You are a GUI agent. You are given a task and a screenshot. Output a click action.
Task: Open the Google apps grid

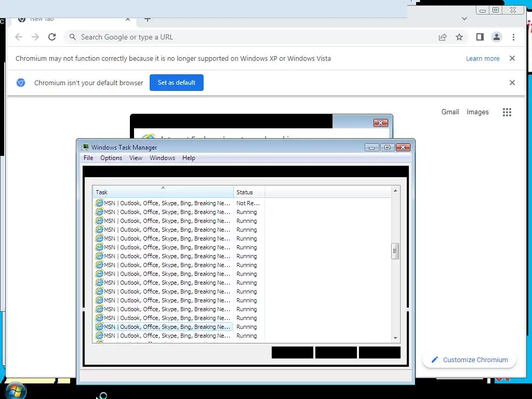pyautogui.click(x=507, y=112)
